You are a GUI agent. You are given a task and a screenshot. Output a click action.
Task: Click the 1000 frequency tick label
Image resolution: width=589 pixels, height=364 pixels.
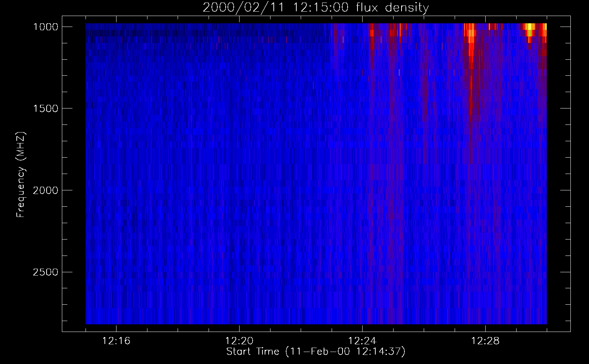coord(45,27)
